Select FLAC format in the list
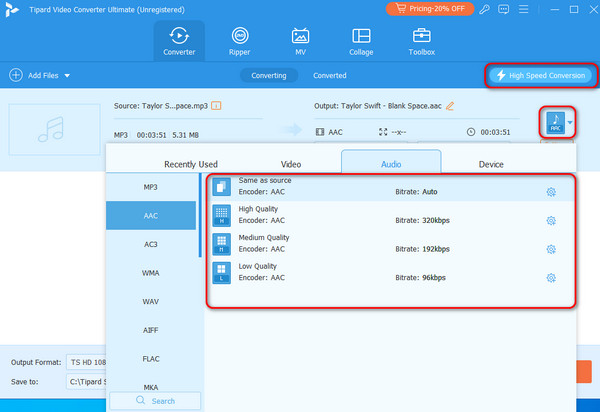Viewport: 600px width, 412px height. point(151,359)
